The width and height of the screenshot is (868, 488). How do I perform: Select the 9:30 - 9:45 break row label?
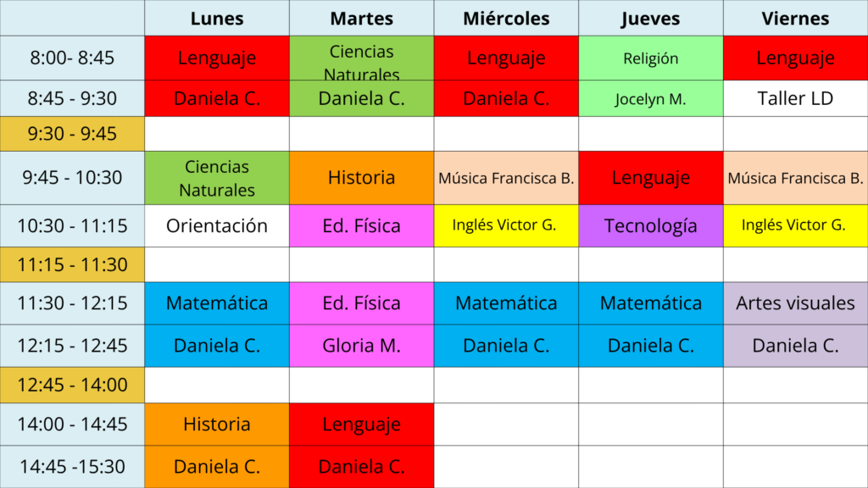click(x=72, y=134)
